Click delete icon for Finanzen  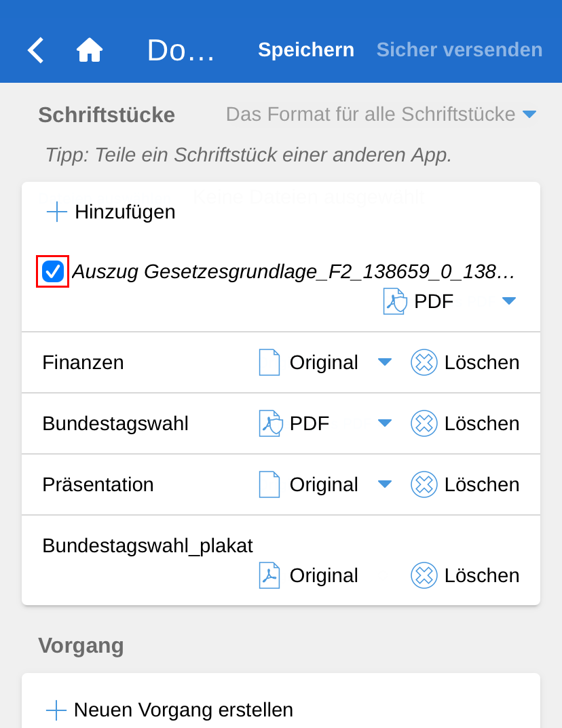pos(424,362)
